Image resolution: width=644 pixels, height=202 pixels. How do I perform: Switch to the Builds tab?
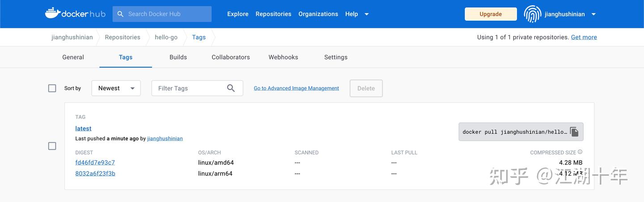178,57
